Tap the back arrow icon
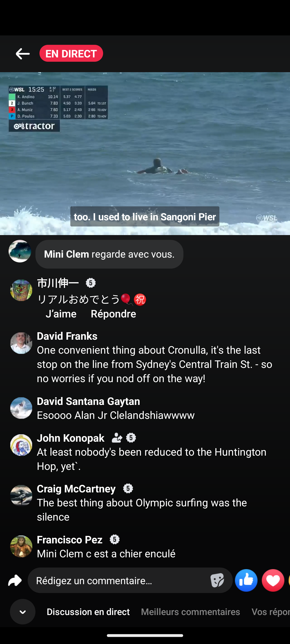 click(x=23, y=54)
